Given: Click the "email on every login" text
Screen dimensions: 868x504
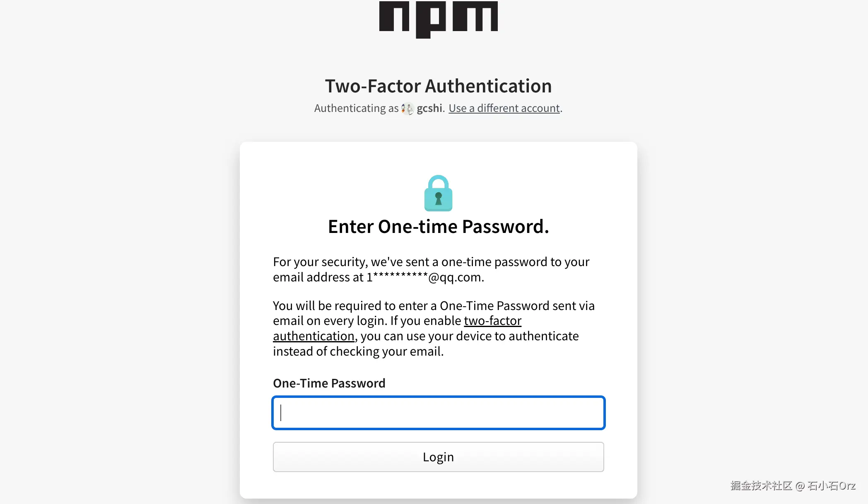Looking at the screenshot, I should 330,321.
